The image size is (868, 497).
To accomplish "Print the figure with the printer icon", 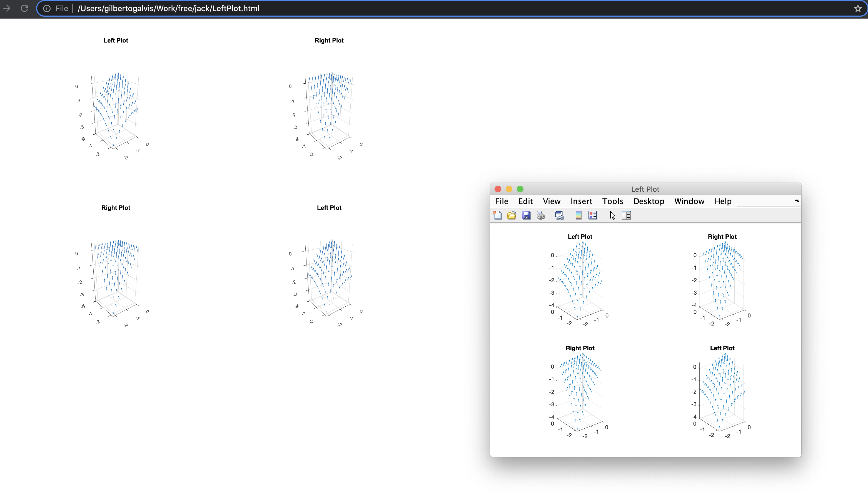I will 540,215.
